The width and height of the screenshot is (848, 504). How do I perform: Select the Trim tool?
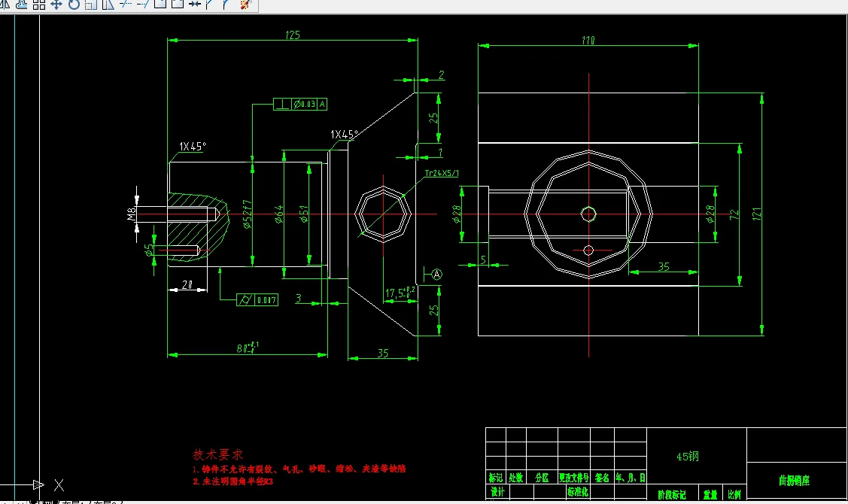point(124,5)
